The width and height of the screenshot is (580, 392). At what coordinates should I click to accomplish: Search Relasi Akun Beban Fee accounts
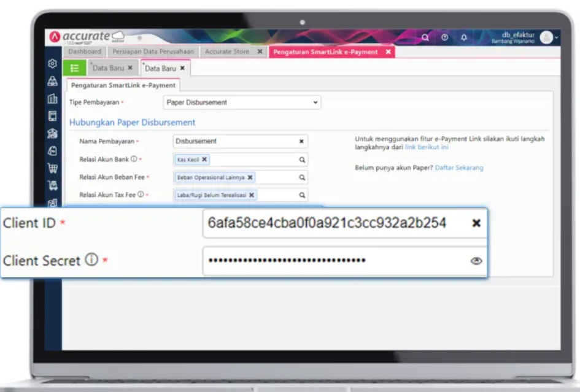(302, 177)
